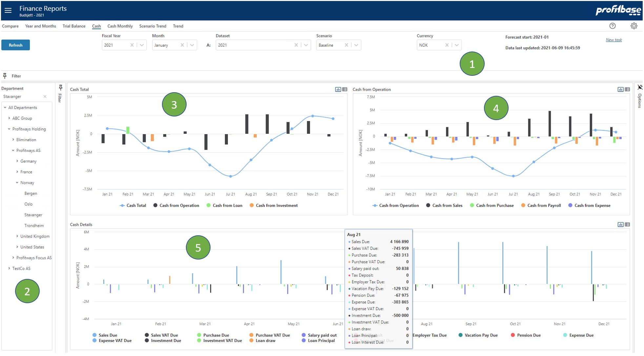Clear the Month January selection
The image size is (644, 356).
182,45
